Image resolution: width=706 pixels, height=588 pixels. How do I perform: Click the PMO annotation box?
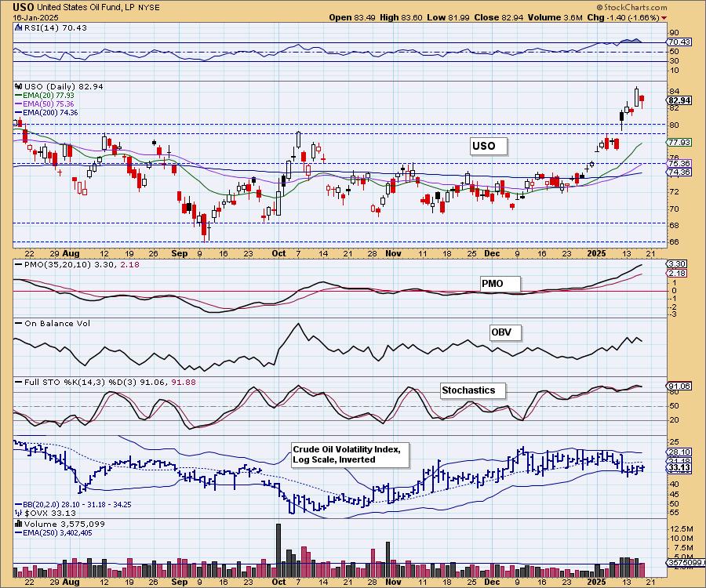(x=500, y=284)
